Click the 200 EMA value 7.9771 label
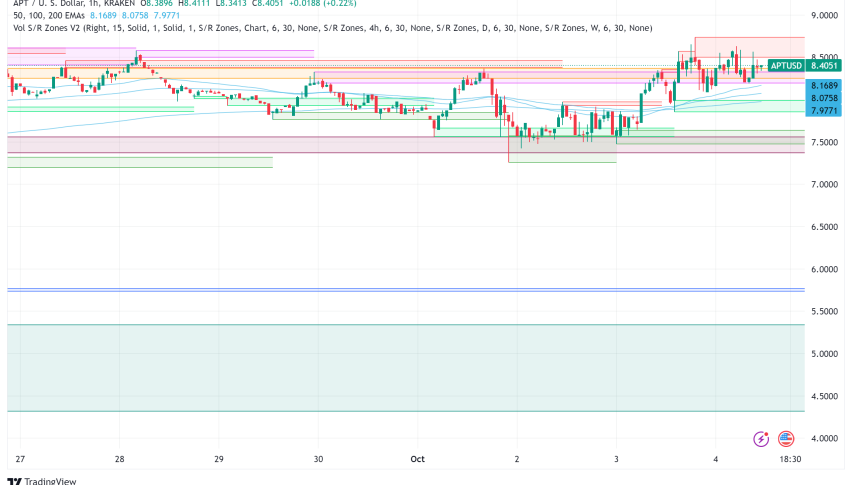This screenshot has width=852, height=485. 824,110
